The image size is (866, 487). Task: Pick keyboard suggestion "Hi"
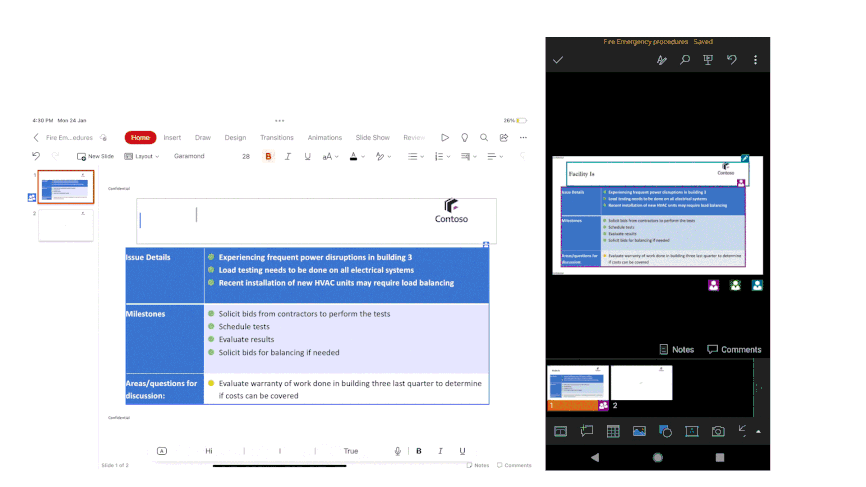click(x=209, y=451)
